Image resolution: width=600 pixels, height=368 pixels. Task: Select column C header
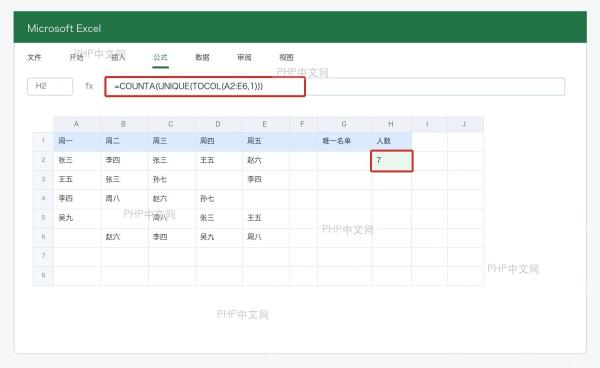click(x=171, y=124)
